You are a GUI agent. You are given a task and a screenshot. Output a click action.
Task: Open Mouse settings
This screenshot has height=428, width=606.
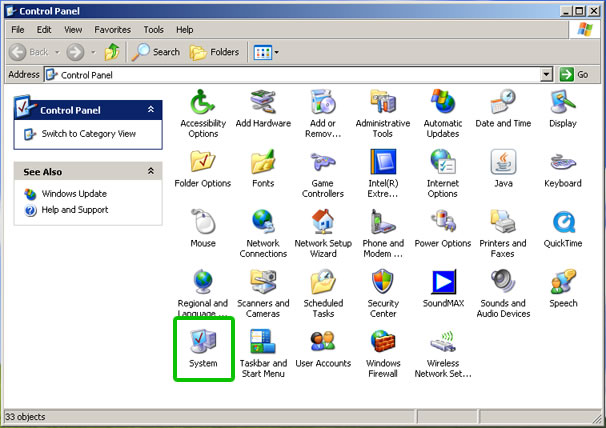coord(203,228)
